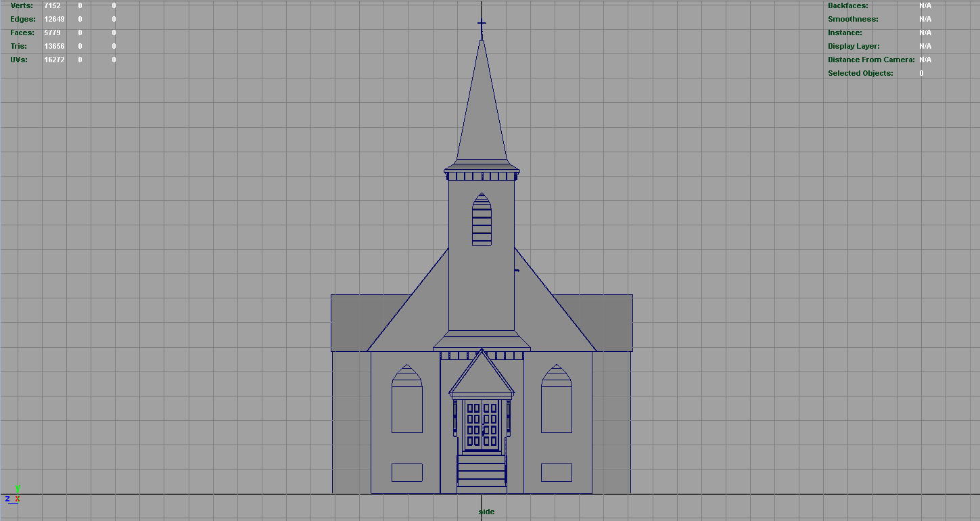This screenshot has width=980, height=521.
Task: Select the louvered belfry window on the tower
Action: click(x=482, y=219)
